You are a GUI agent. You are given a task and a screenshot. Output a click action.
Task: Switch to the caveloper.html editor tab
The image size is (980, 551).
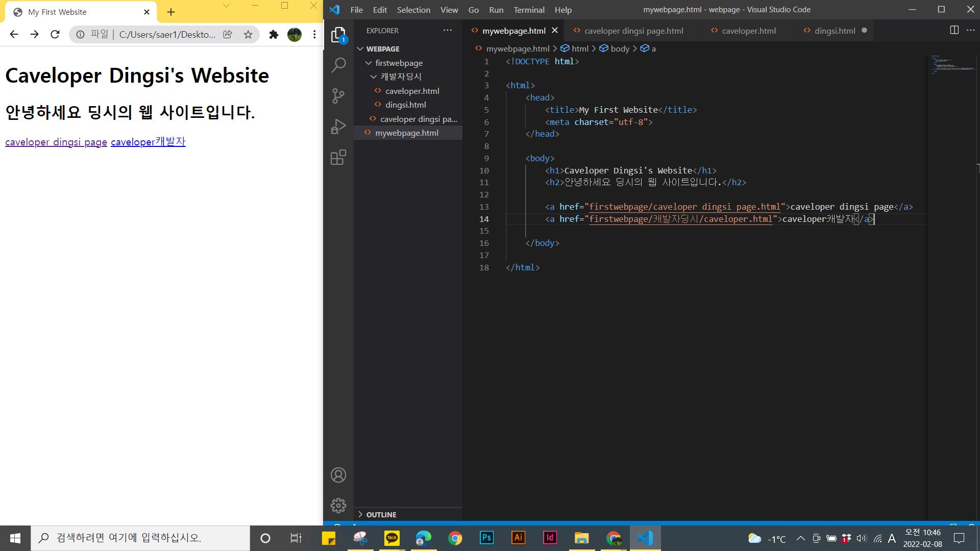pos(748,31)
